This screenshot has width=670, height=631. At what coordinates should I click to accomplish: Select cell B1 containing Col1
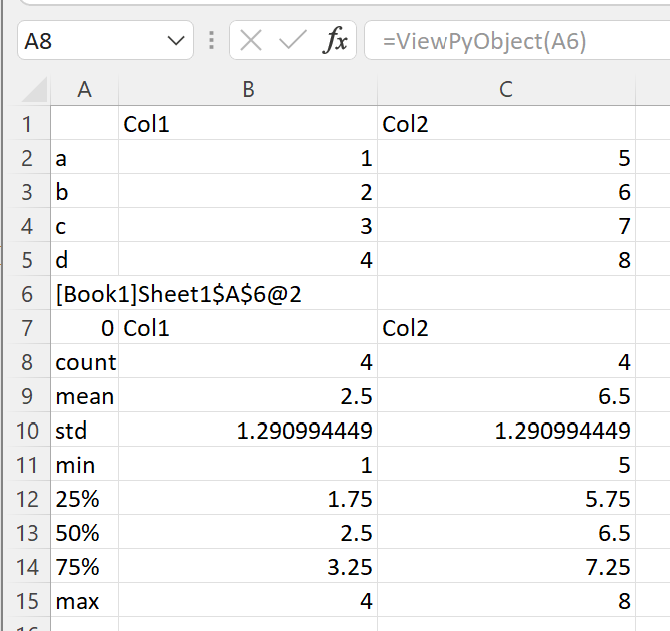(x=248, y=124)
